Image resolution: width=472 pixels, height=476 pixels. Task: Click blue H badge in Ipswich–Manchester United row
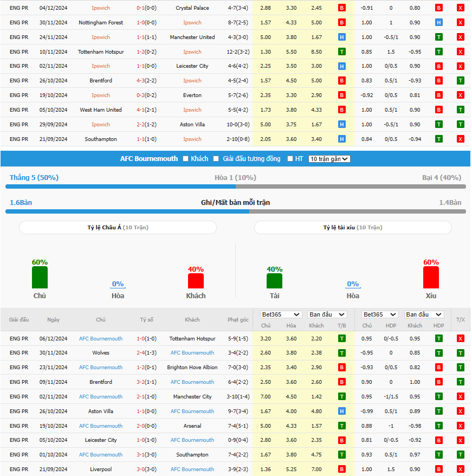pos(342,37)
